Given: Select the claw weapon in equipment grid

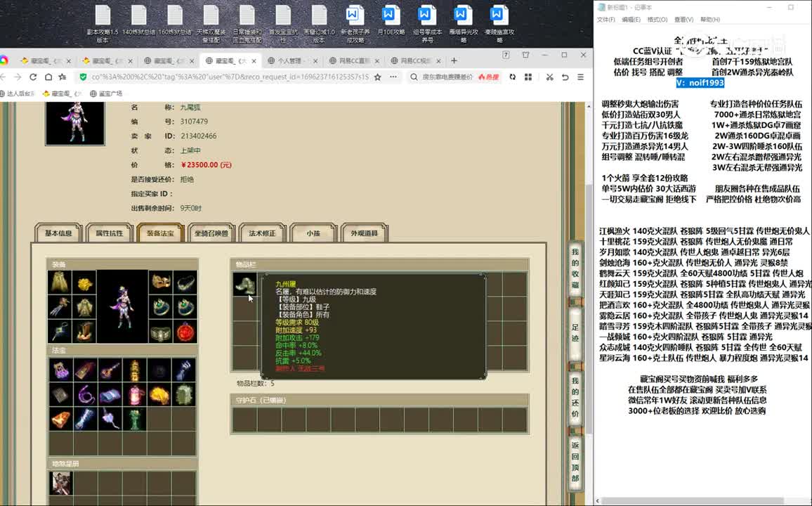Looking at the screenshot, I should [60, 307].
